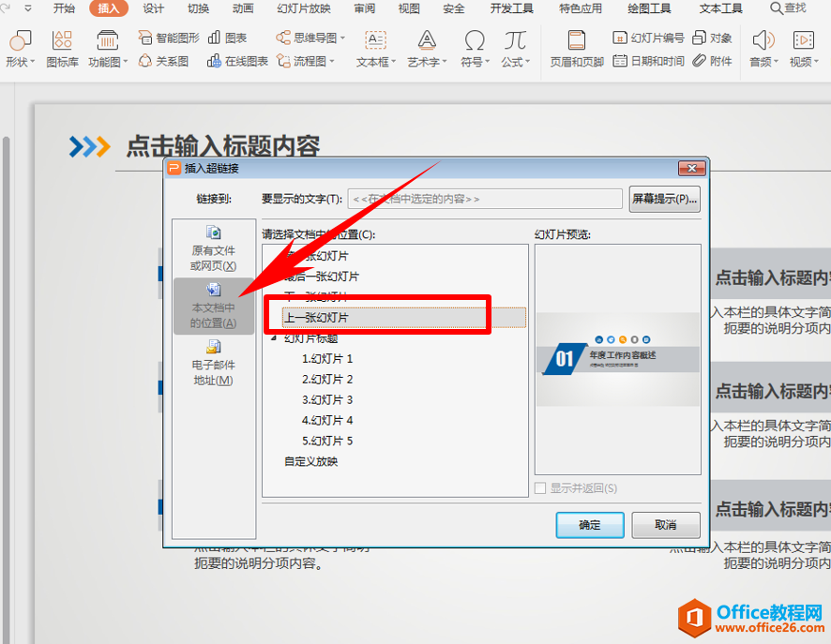The width and height of the screenshot is (831, 644).
Task: Insert a Chart (图表)
Action: tap(227, 38)
